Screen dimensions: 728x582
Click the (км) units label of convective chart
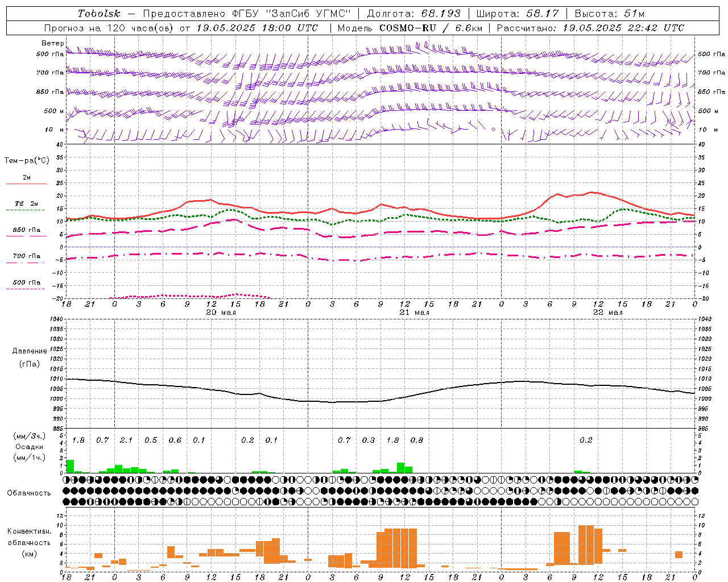[30, 553]
